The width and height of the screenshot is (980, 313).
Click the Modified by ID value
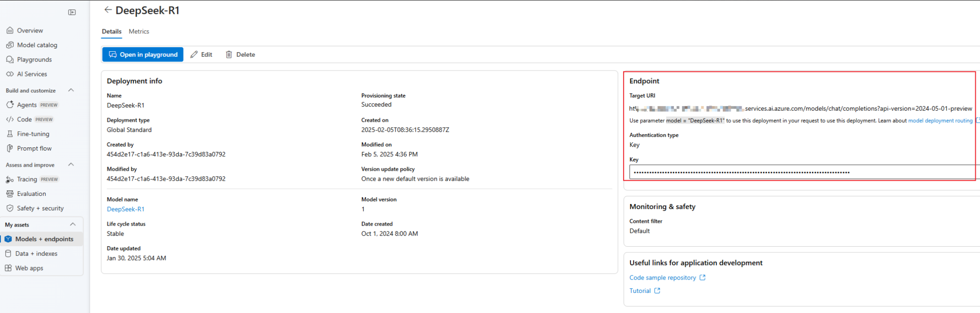pos(166,179)
